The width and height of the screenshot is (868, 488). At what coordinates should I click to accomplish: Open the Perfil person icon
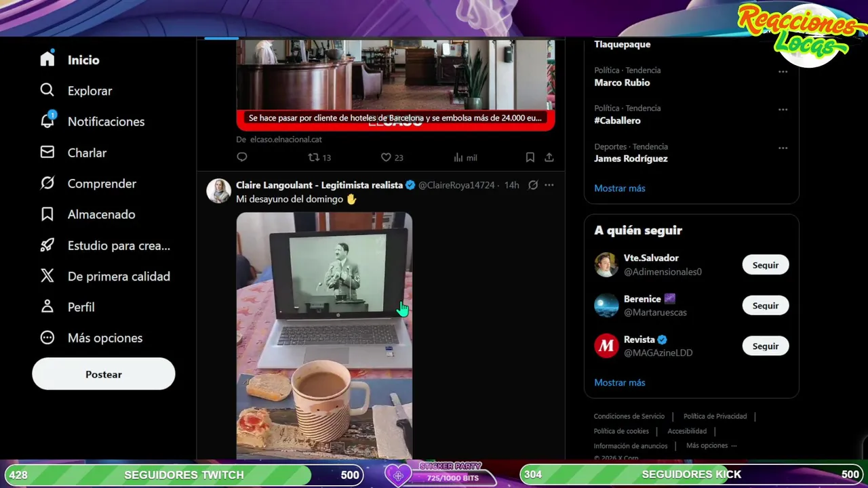click(47, 306)
